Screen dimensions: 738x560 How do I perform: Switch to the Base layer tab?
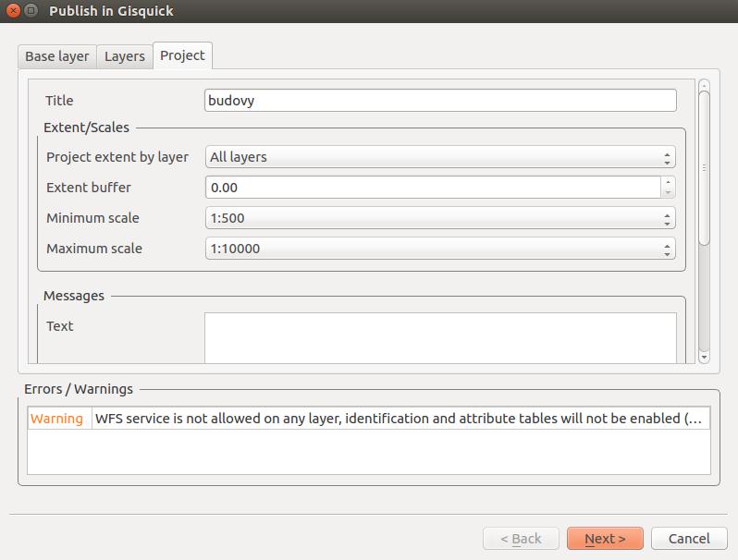point(57,56)
